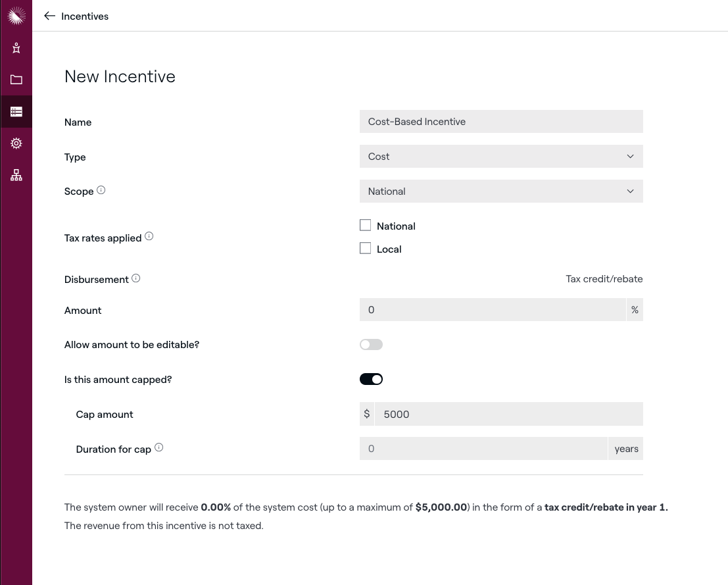
Task: Click the Duration for cap info icon
Action: tap(158, 447)
